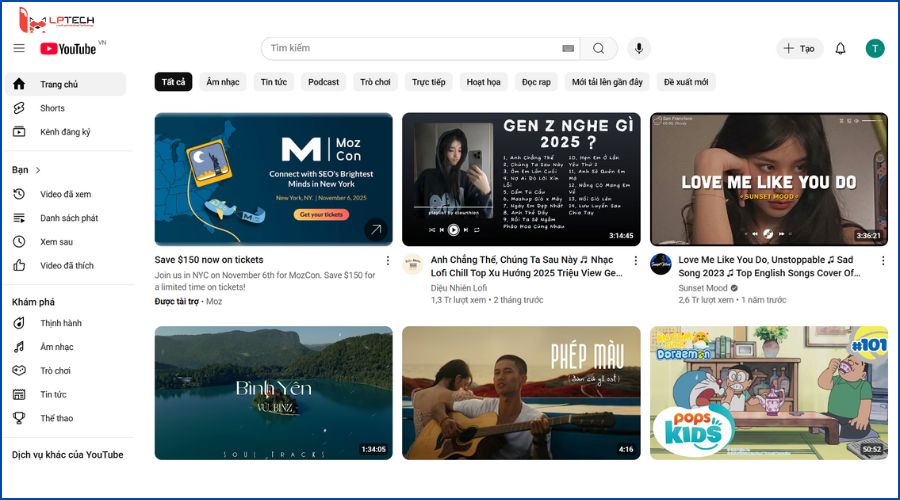Screen dimensions: 900x500
Task: Open options menu for Anh Chẳng Thể video
Action: tap(635, 261)
